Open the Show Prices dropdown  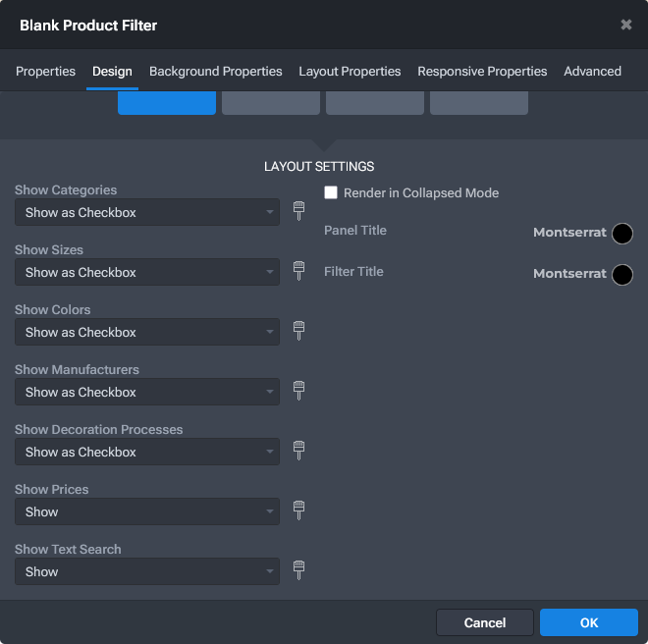pos(147,511)
